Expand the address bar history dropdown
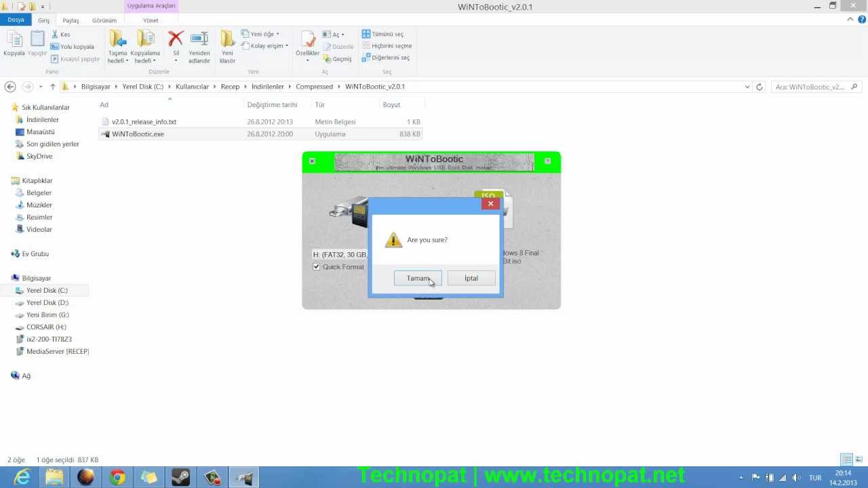 pos(747,87)
